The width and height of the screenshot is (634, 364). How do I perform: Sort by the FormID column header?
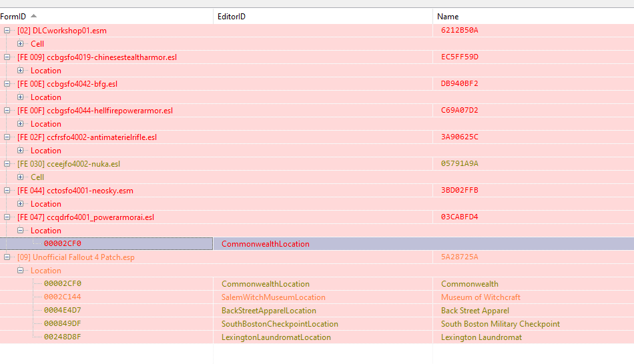[106, 17]
